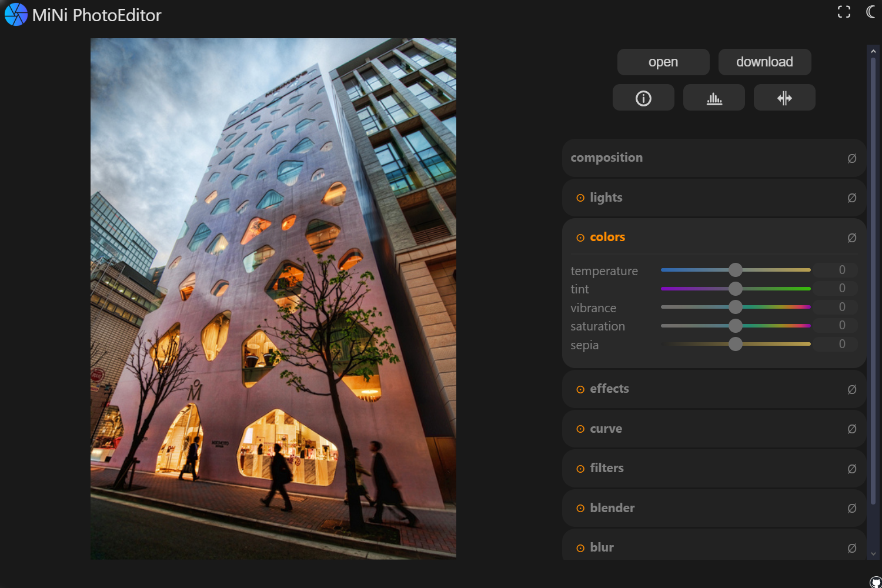Click the "temperature" label
This screenshot has width=882, height=588.
point(604,271)
